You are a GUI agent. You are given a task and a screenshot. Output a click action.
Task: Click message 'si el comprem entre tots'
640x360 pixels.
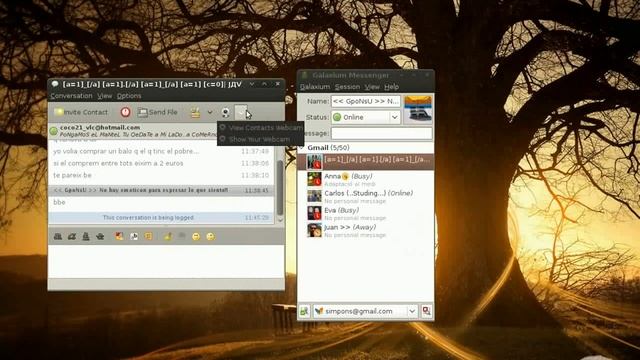(x=118, y=163)
